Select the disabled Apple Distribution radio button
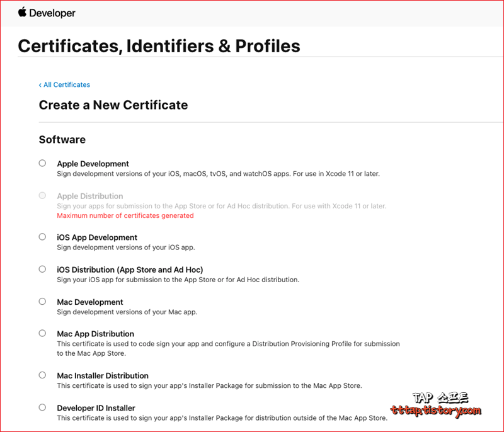Screen dimensions: 504x432 pyautogui.click(x=42, y=196)
